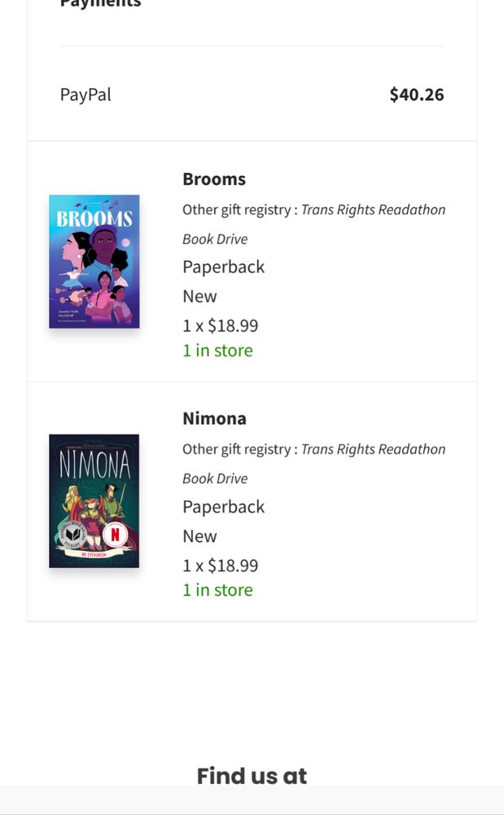The height and width of the screenshot is (815, 504).
Task: Click the National Book Award seal on Nimona
Action: tap(74, 534)
